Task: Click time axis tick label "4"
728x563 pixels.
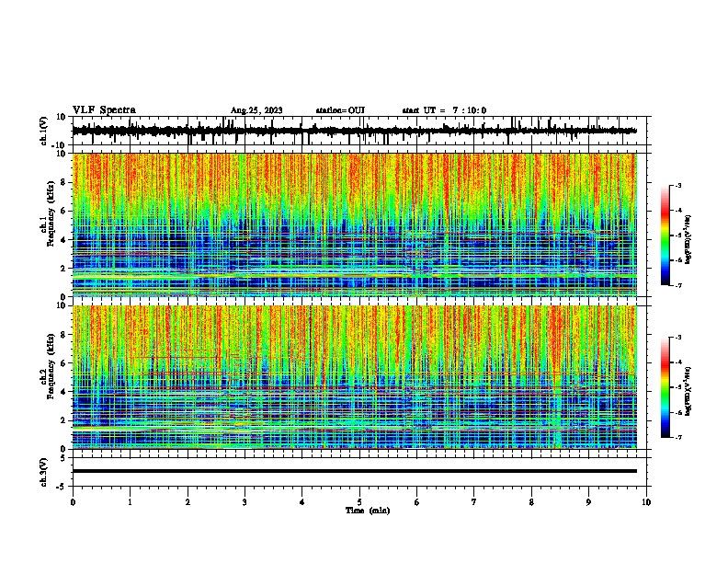Action: click(x=302, y=502)
